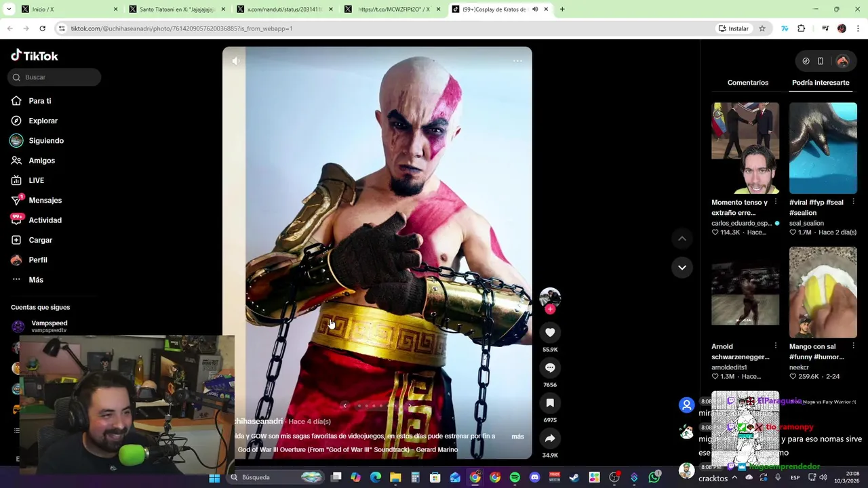Mute tab audio on TikTok tab
This screenshot has height=488, width=868.
coord(535,9)
